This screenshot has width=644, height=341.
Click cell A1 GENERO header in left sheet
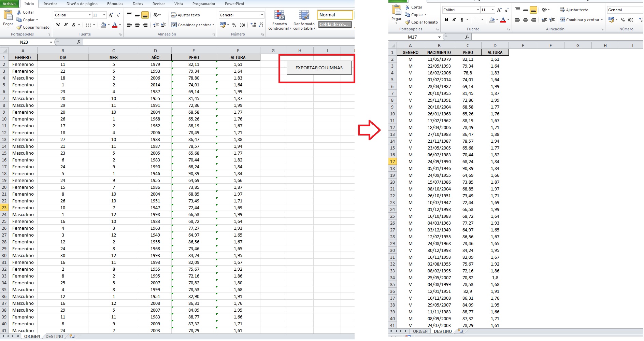tap(23, 58)
